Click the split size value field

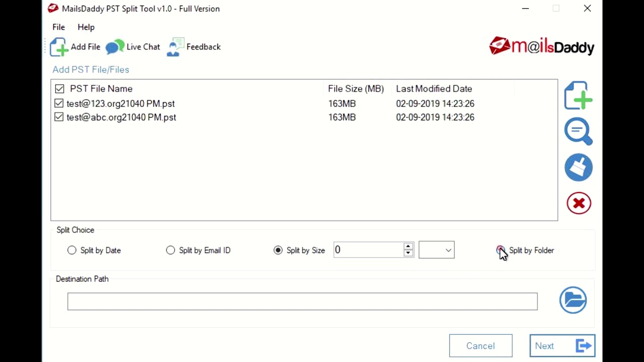click(x=368, y=250)
